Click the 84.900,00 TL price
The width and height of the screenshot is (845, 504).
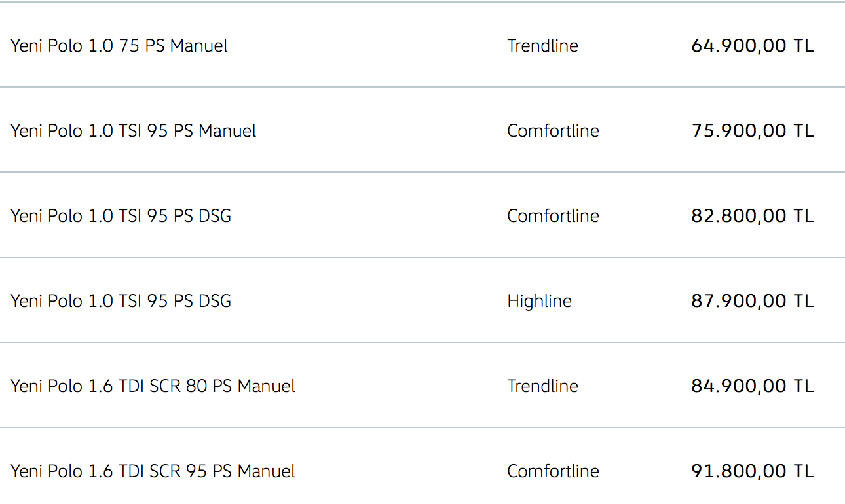(752, 386)
